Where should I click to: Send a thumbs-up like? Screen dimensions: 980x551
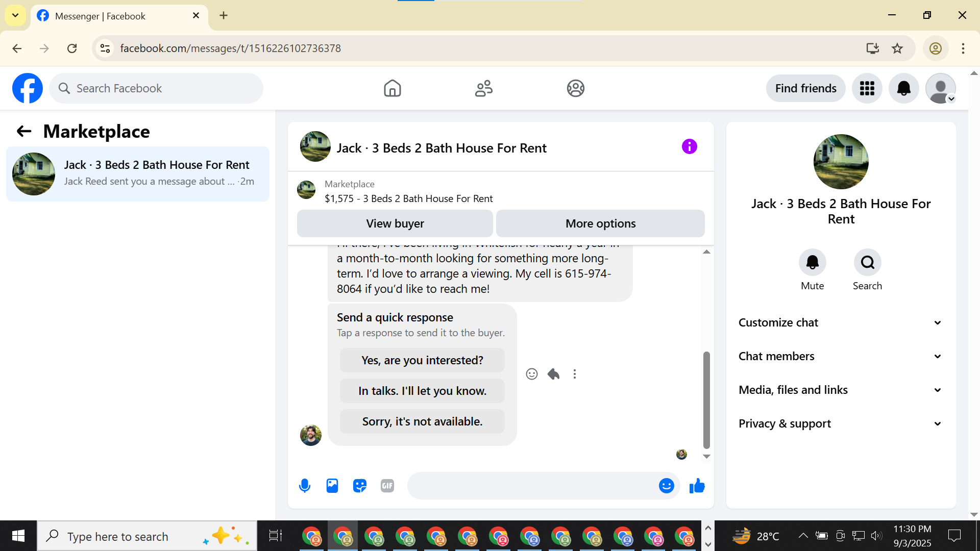coord(697,486)
